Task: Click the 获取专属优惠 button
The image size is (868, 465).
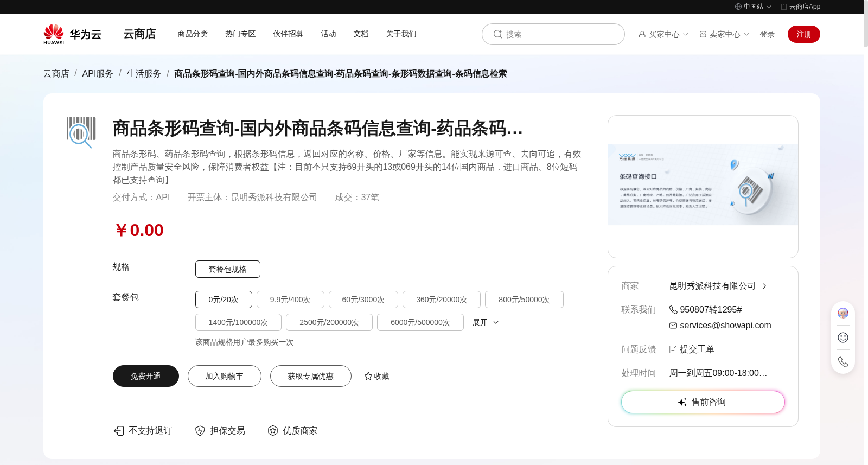Action: (311, 376)
